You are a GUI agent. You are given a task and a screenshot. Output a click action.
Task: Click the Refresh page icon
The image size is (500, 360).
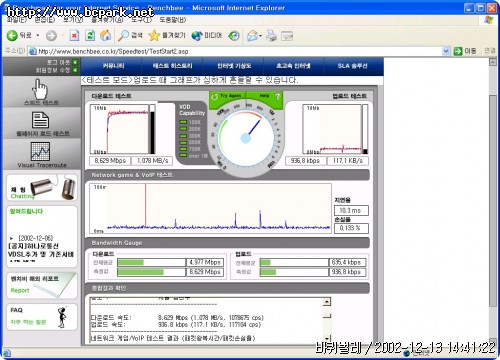tap(90, 35)
